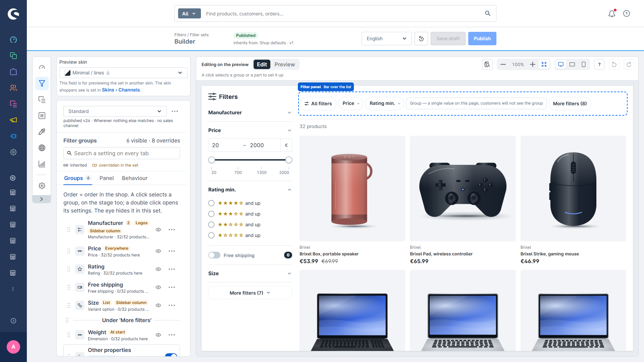Click the fit-to-screen collapse icon
The width and height of the screenshot is (644, 362).
pos(544,64)
